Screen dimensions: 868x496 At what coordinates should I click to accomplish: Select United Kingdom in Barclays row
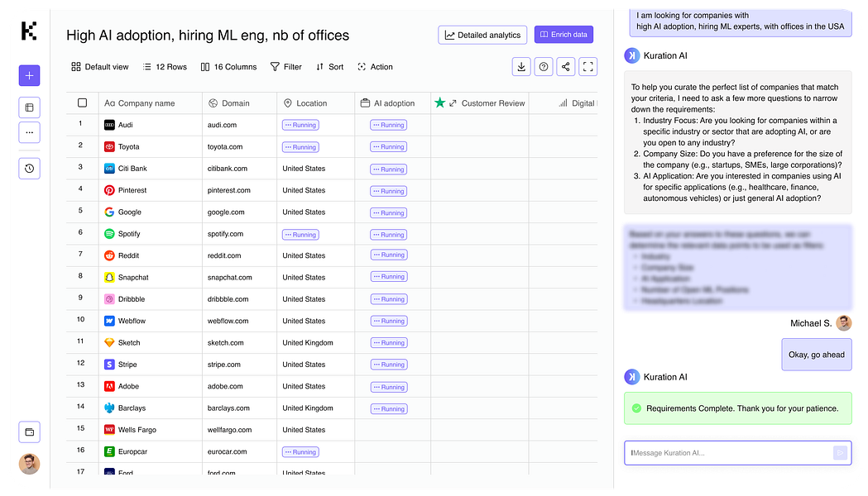(x=308, y=408)
